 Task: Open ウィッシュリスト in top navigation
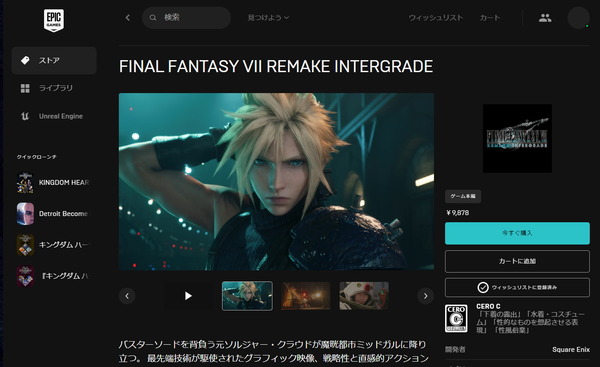pyautogui.click(x=435, y=18)
